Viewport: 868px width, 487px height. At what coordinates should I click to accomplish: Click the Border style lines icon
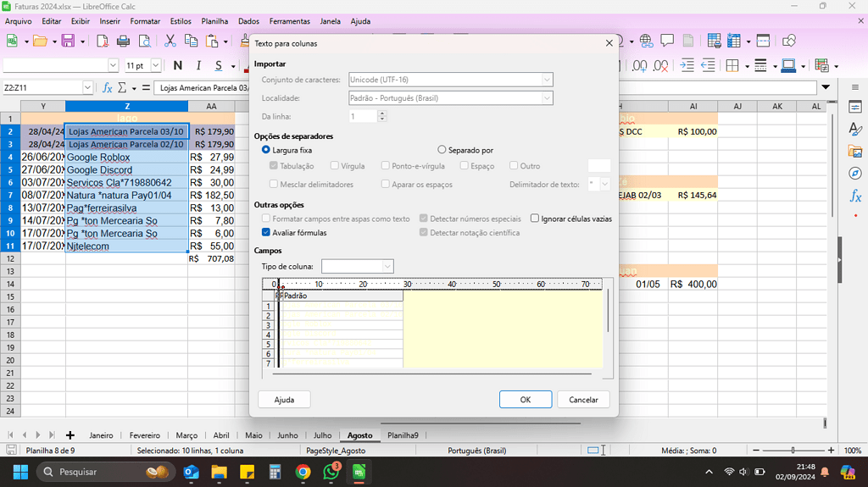click(x=761, y=66)
